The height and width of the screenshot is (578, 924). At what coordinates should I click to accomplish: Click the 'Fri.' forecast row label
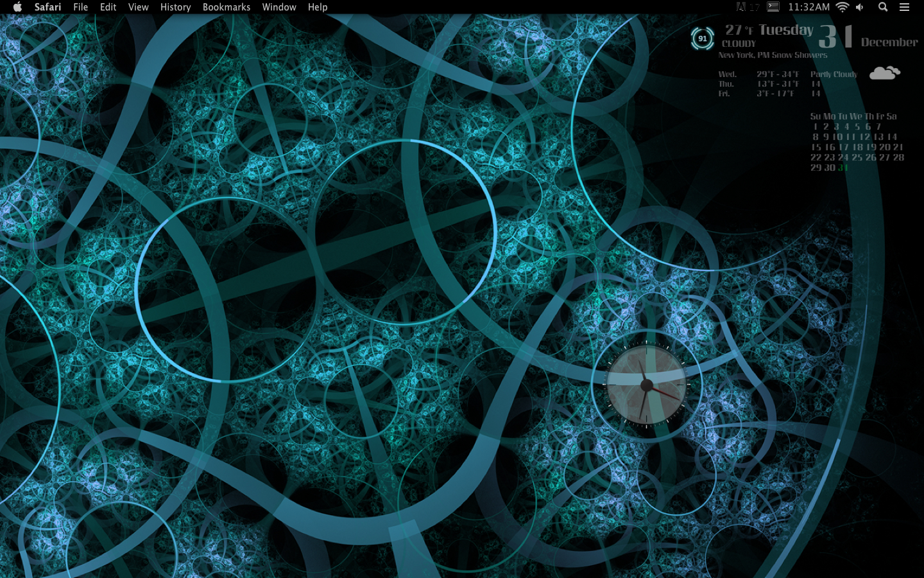pos(724,94)
